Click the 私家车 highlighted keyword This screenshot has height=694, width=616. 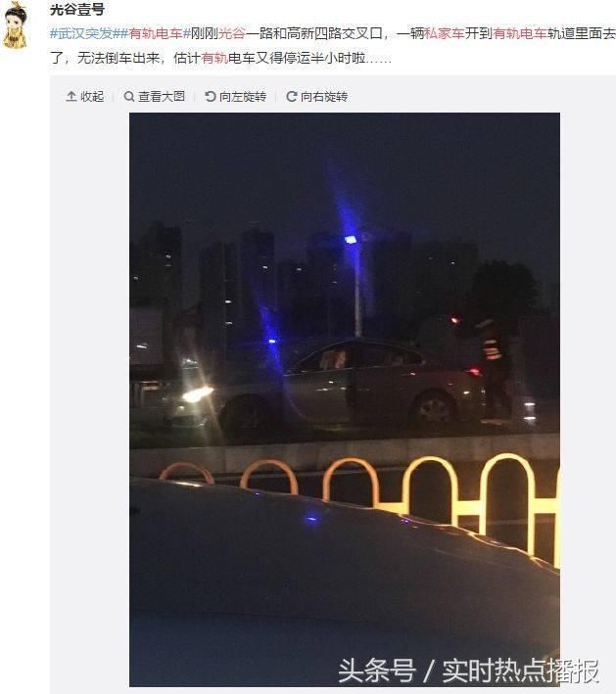point(444,33)
